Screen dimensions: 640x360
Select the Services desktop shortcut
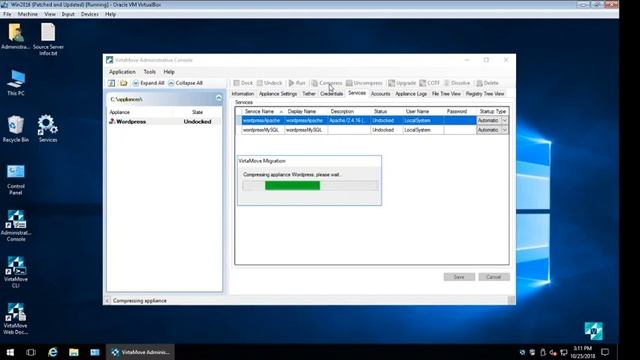click(x=48, y=129)
